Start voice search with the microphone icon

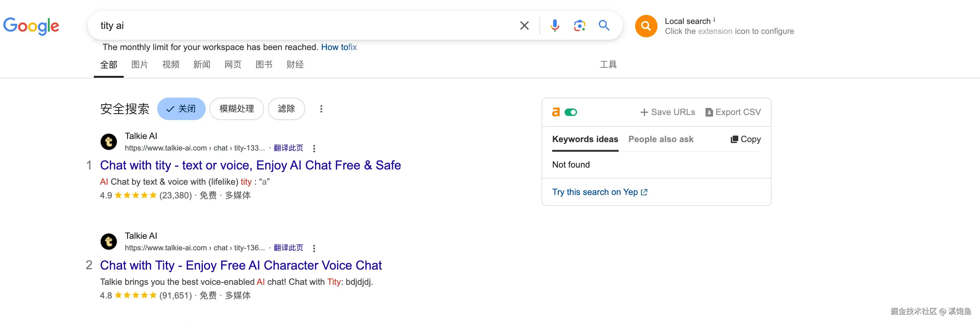click(555, 25)
